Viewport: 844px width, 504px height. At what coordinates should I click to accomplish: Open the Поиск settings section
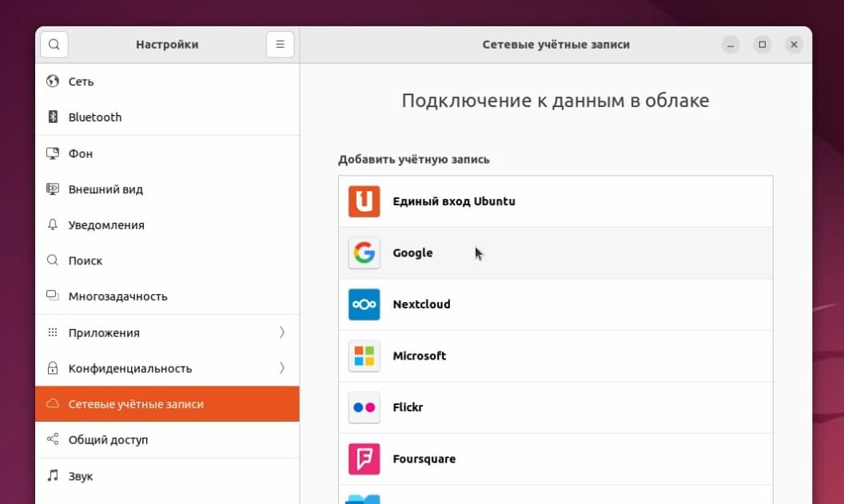(x=167, y=260)
